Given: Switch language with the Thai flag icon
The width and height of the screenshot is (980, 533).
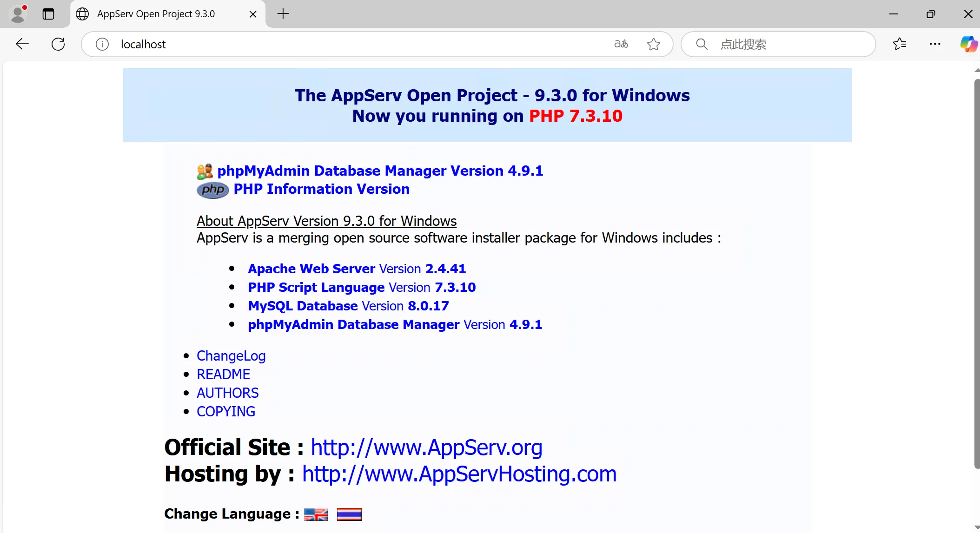Looking at the screenshot, I should coord(349,514).
